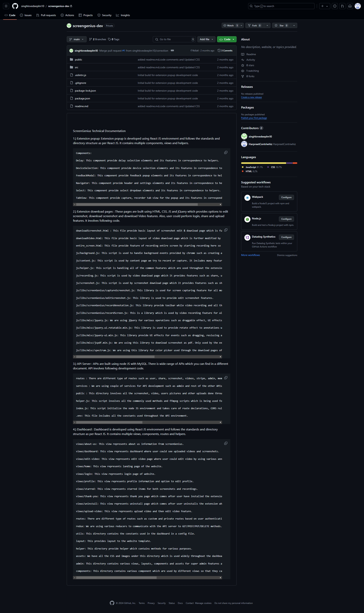364x613 pixels.
Task: Switch to the Insights tab
Action: [x=123, y=15]
